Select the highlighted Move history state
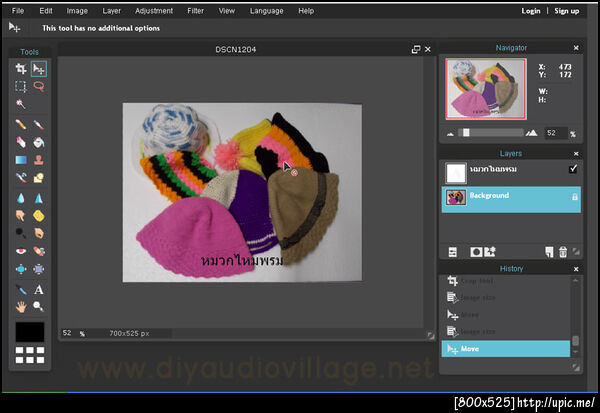 (x=505, y=349)
